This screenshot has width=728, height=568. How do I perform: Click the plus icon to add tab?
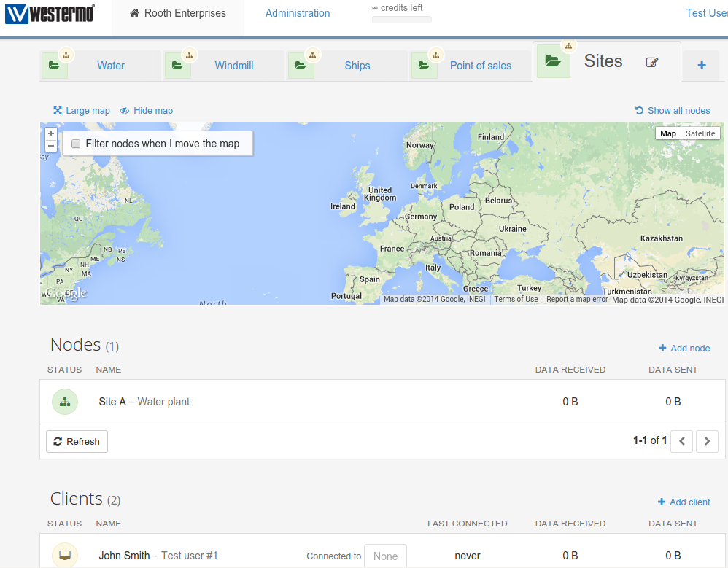tap(702, 66)
